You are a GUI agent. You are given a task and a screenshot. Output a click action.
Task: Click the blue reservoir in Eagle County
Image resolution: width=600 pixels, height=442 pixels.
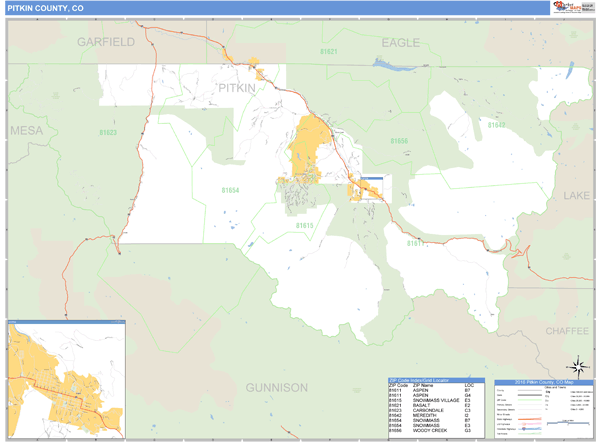tap(392, 65)
